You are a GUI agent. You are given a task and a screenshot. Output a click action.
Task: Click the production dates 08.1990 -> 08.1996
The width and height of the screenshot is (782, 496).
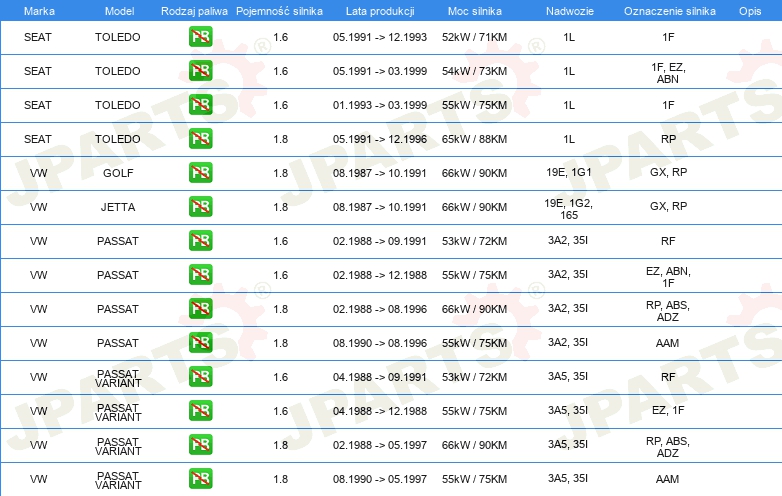click(380, 343)
